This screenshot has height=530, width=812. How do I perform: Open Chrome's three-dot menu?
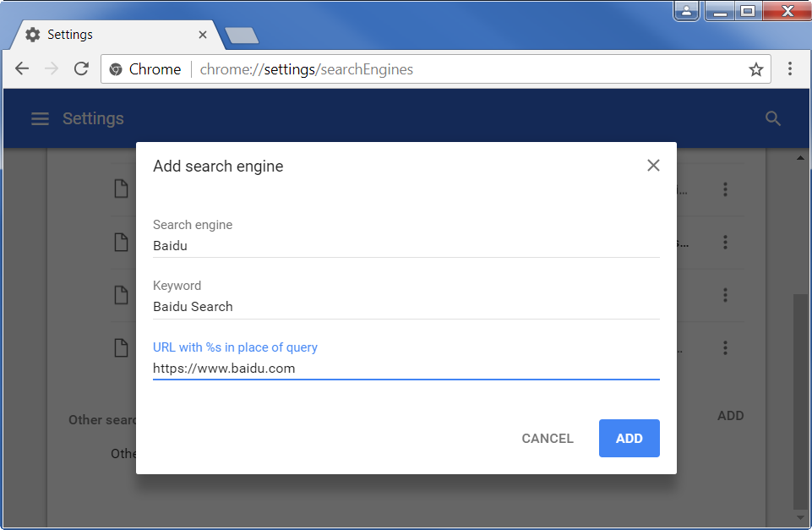[790, 69]
